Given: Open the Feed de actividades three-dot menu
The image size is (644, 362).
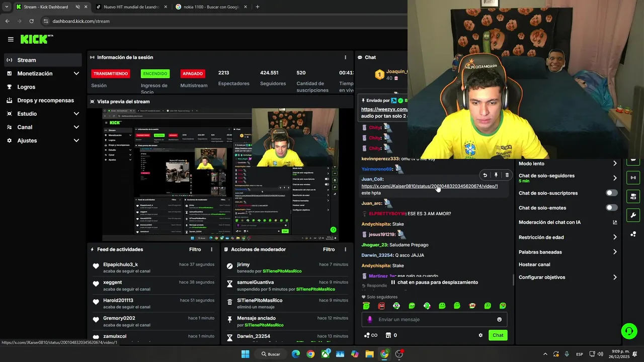Looking at the screenshot, I should [211, 249].
